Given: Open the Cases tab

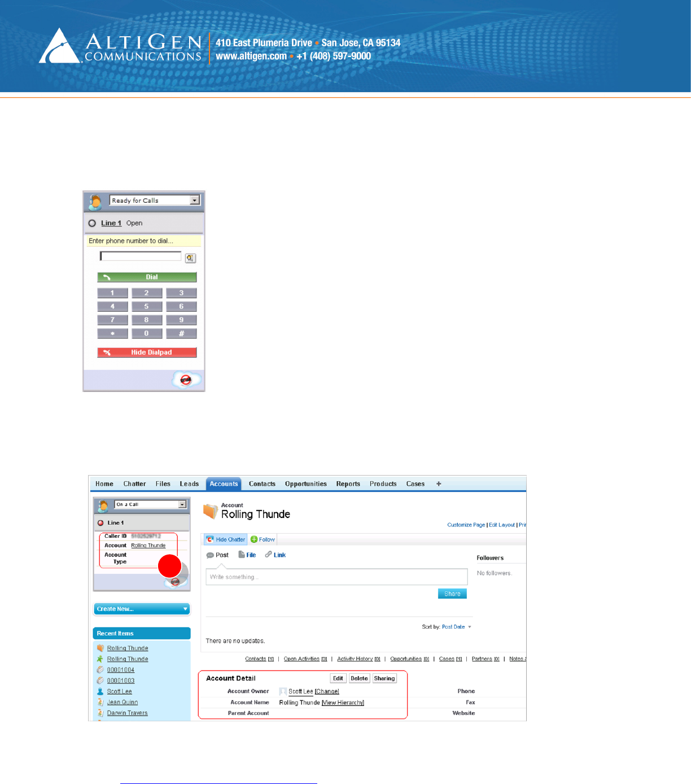Looking at the screenshot, I should click(416, 484).
